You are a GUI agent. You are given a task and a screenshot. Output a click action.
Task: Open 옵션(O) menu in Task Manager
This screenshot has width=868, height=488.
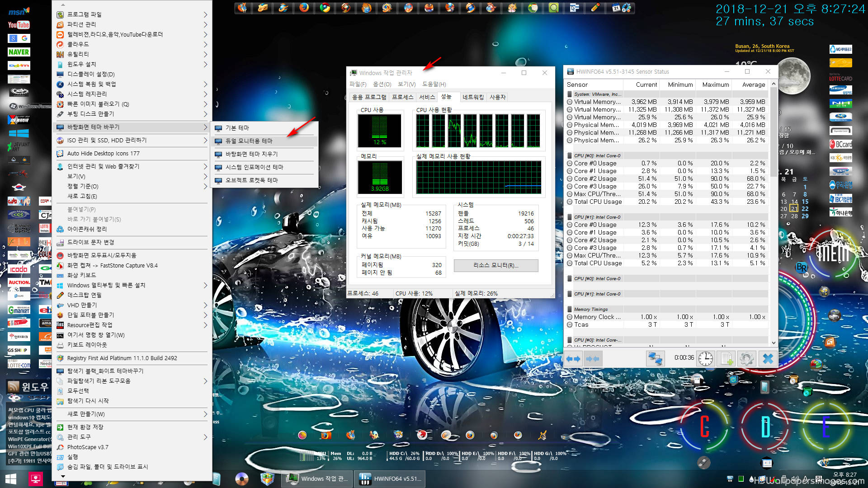pyautogui.click(x=382, y=84)
